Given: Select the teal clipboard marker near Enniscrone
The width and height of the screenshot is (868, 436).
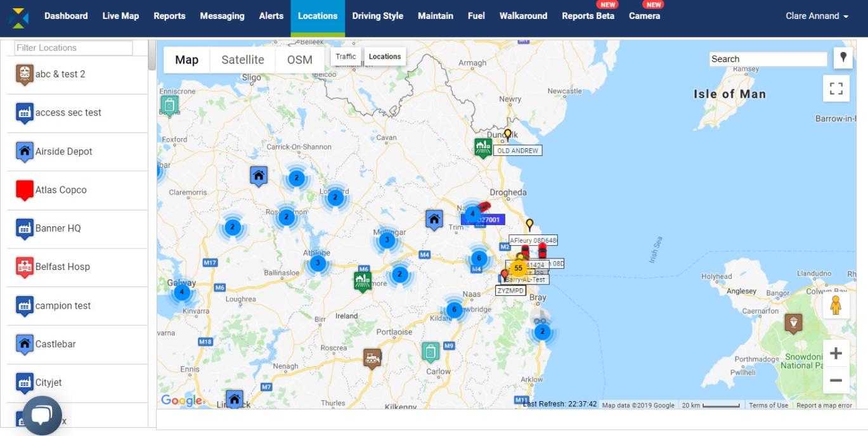Looking at the screenshot, I should [169, 105].
